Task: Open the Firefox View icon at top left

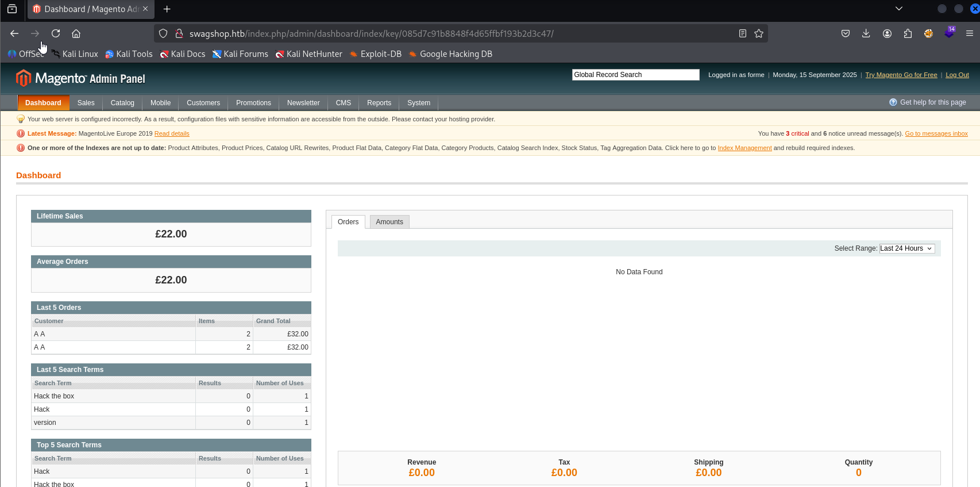Action: (x=12, y=9)
